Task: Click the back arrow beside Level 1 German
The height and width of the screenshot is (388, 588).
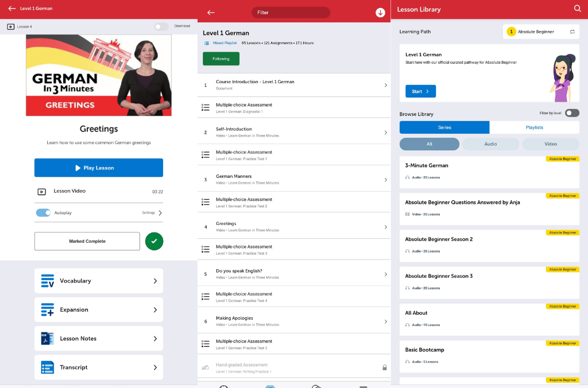Action: coord(11,9)
